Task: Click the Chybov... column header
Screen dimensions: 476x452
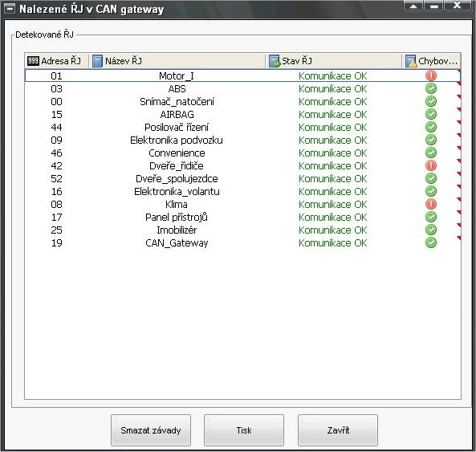Action: click(x=432, y=61)
